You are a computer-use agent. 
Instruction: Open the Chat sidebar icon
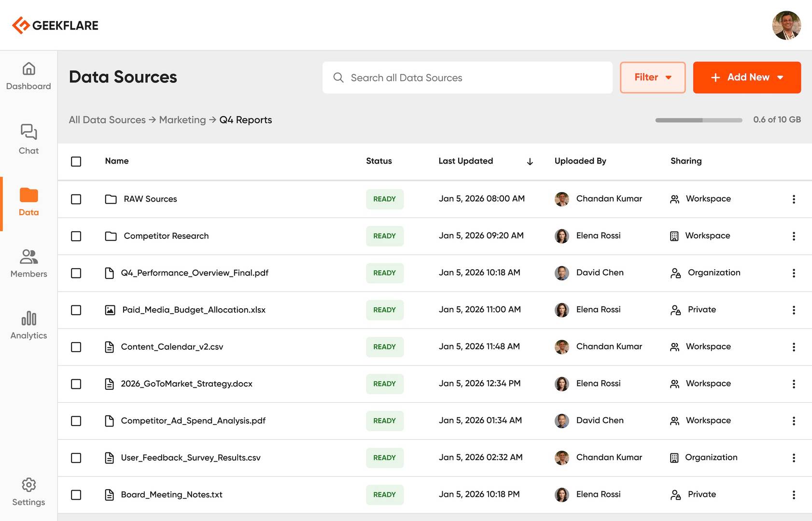(x=28, y=132)
